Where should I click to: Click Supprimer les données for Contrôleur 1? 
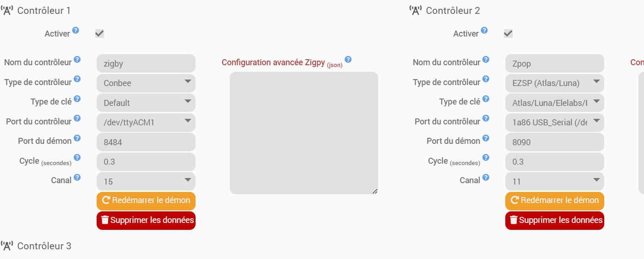[146, 221]
